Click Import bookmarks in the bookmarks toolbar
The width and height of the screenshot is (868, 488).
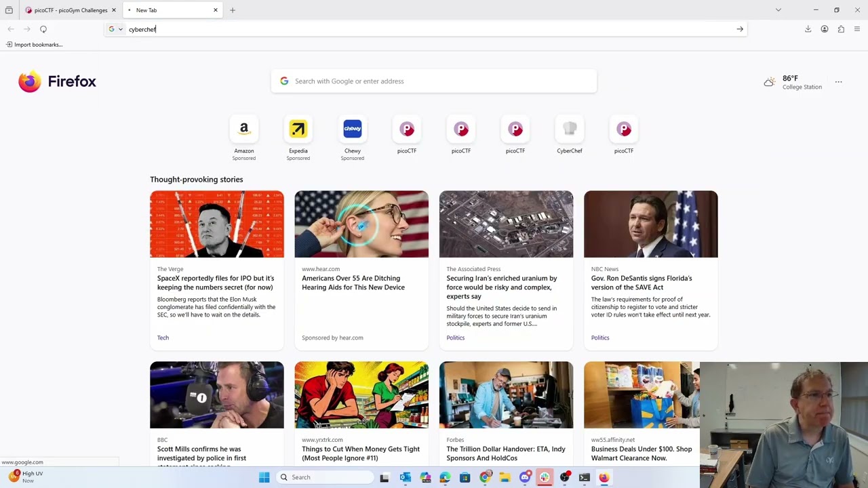(x=34, y=45)
